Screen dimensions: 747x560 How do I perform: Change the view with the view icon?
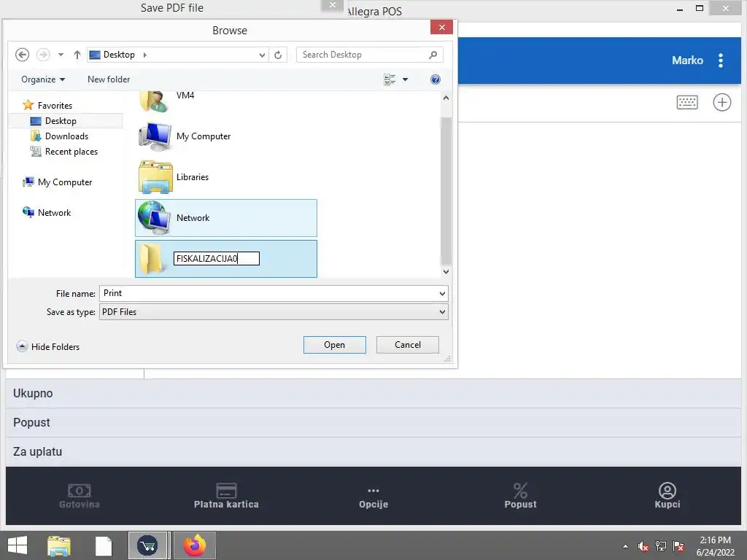pyautogui.click(x=390, y=79)
